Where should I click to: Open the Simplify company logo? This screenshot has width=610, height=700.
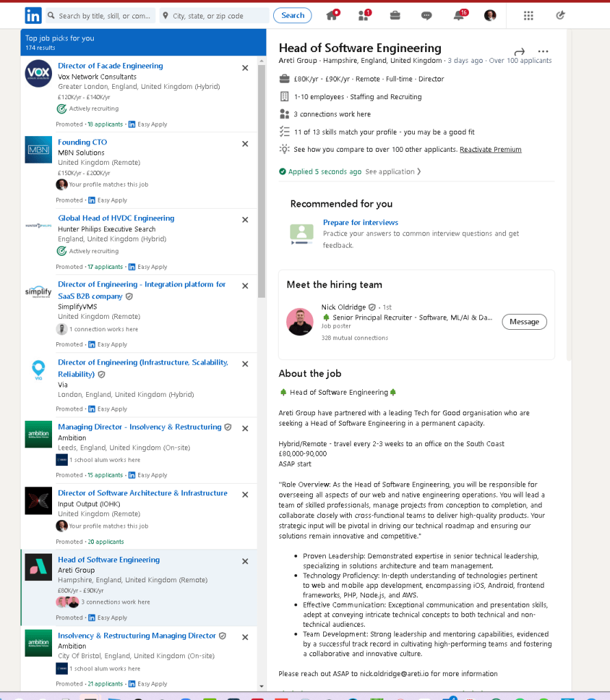(38, 292)
